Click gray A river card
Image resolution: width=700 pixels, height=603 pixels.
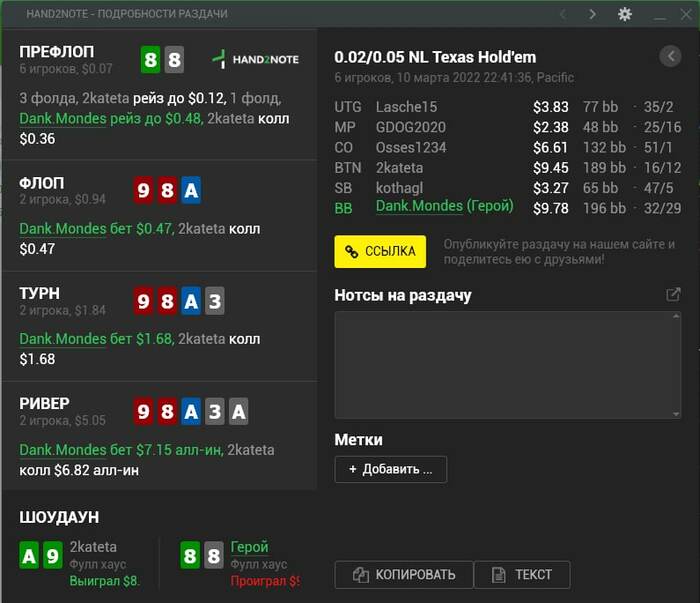pos(238,412)
